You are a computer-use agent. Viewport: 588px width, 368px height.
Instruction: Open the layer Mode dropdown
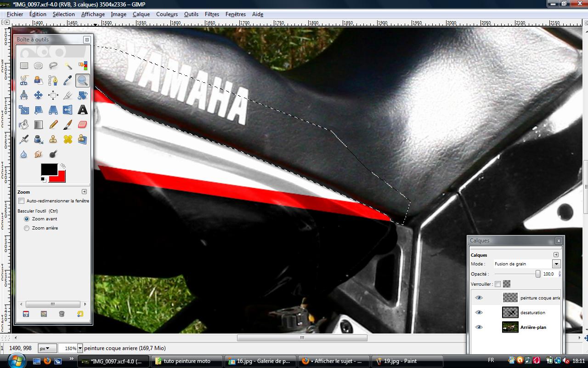[556, 264]
